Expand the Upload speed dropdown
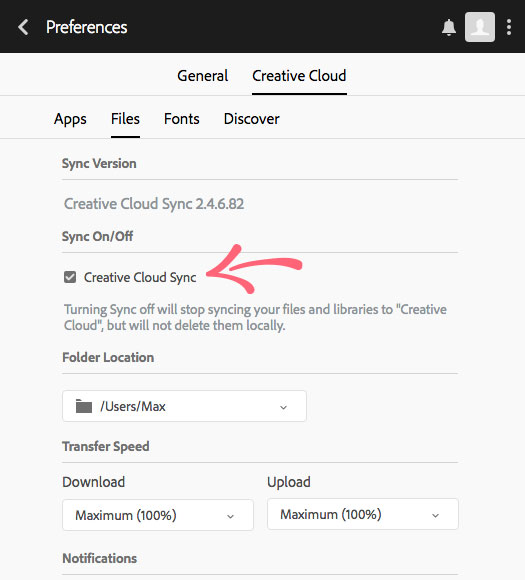This screenshot has height=580, width=525. (363, 514)
